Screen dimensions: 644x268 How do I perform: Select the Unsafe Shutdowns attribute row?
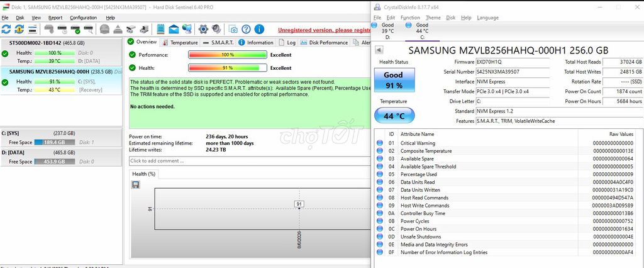click(506, 237)
